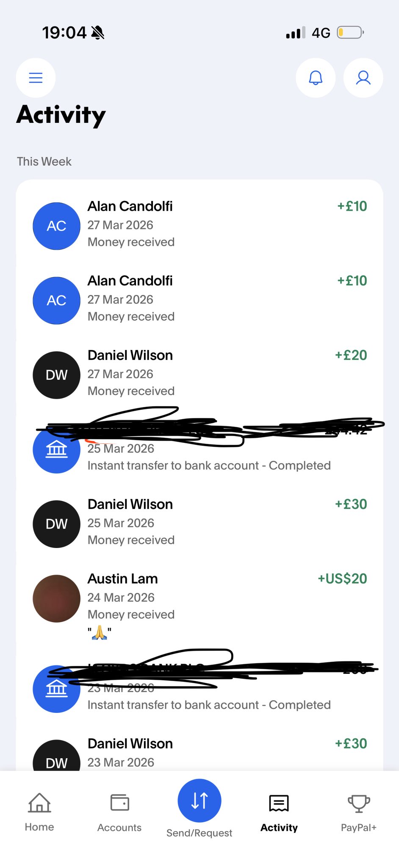Tap the Accounts wallet icon
This screenshot has height=868, width=399.
pyautogui.click(x=119, y=803)
